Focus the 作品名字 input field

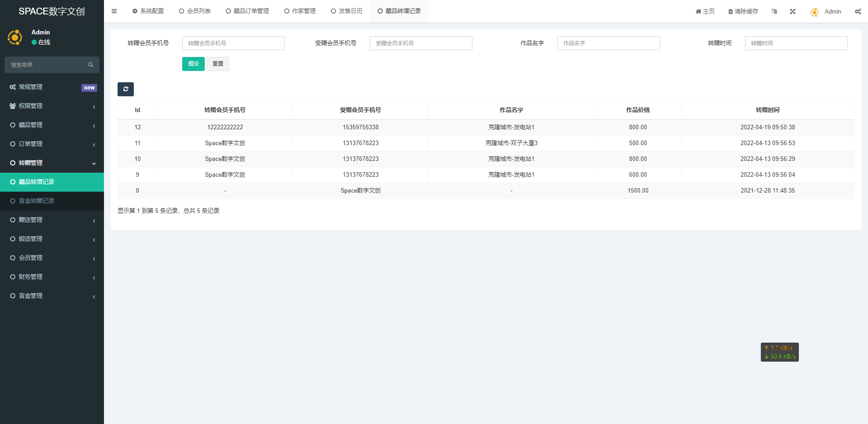click(x=608, y=43)
